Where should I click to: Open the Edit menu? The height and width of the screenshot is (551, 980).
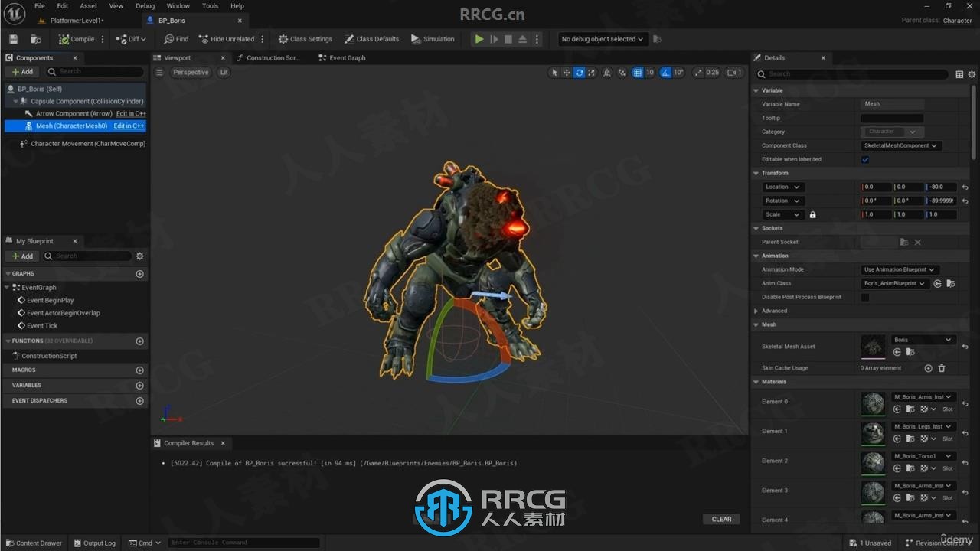click(63, 6)
